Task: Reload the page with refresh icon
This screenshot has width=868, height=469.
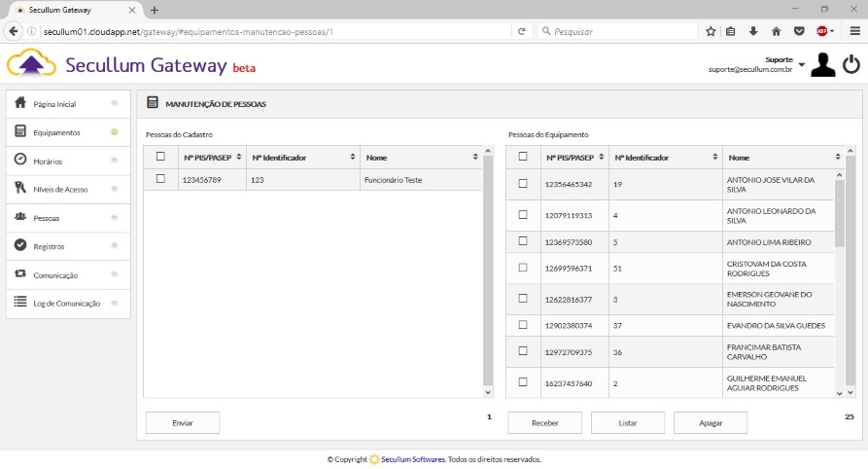Action: tap(522, 31)
